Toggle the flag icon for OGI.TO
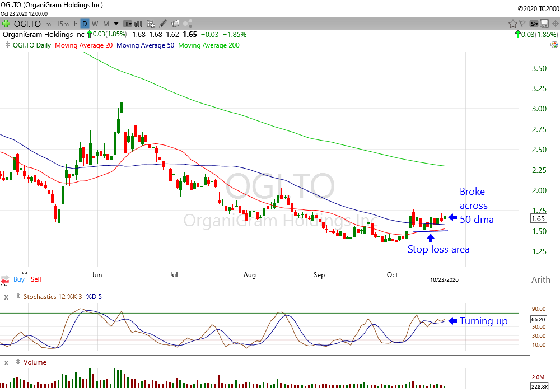The width and height of the screenshot is (560, 392). 522,24
